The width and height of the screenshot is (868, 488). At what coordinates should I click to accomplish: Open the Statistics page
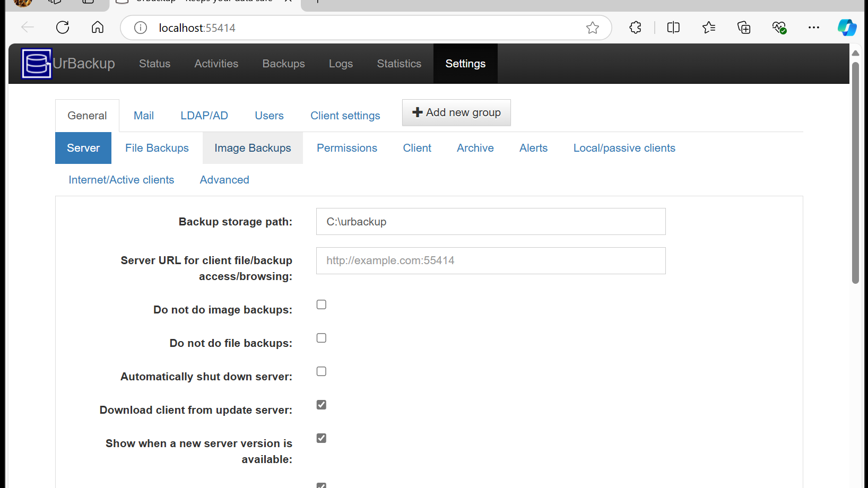(399, 64)
